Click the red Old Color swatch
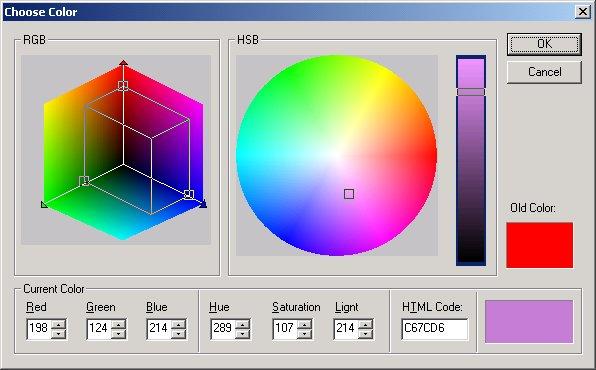596x370 pixels. click(539, 245)
